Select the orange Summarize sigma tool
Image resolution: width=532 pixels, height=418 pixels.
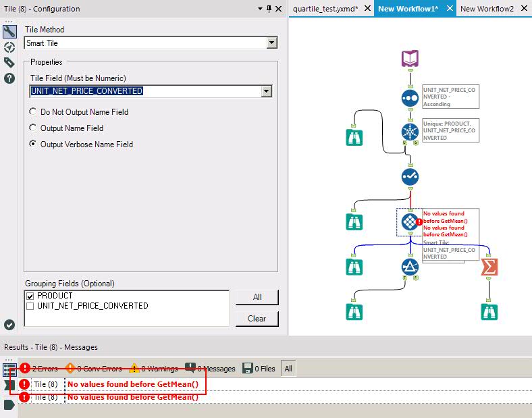click(489, 267)
